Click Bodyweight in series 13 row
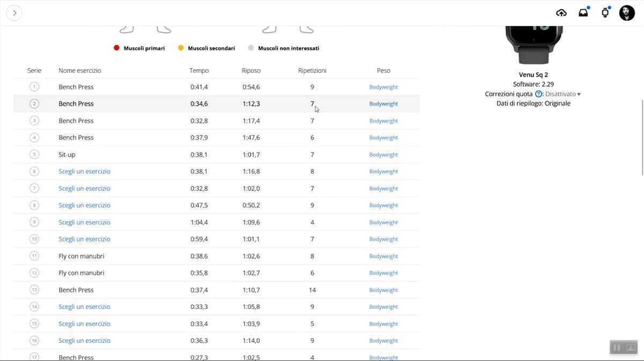The height and width of the screenshot is (361, 644). click(383, 290)
